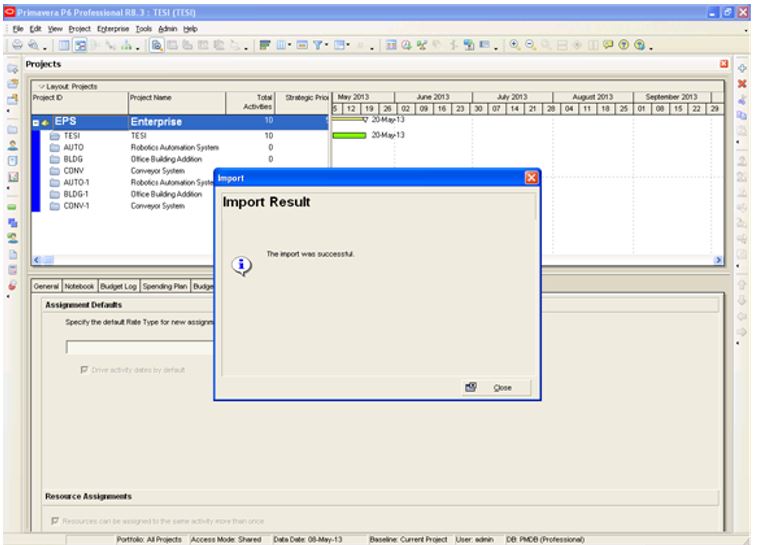Open the Resources icon in the left sidebar
The width and height of the screenshot is (759, 545).
(x=11, y=144)
